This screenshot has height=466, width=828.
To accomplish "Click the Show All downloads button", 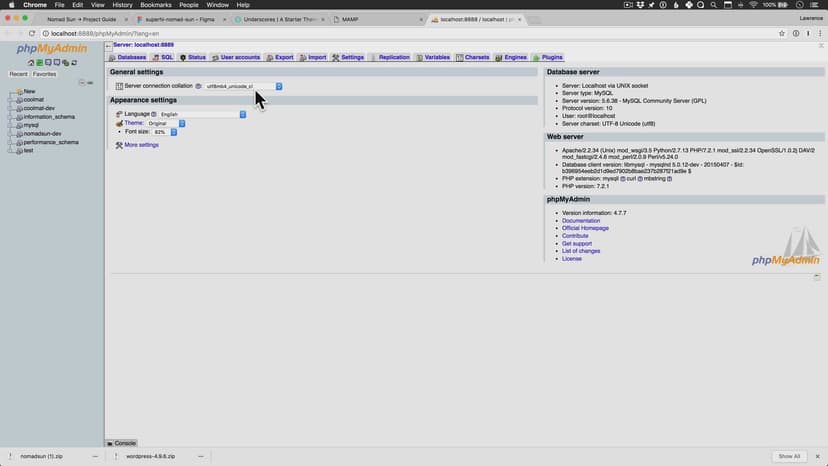I will coord(789,456).
